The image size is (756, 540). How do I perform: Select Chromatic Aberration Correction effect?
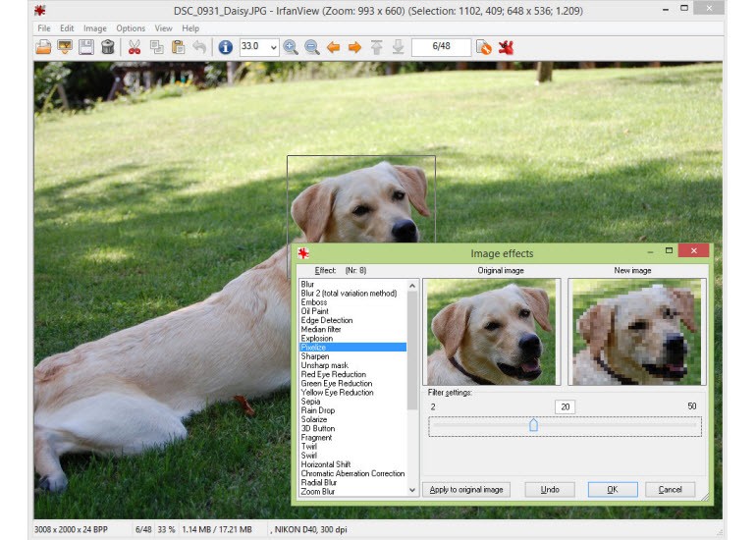(x=352, y=473)
